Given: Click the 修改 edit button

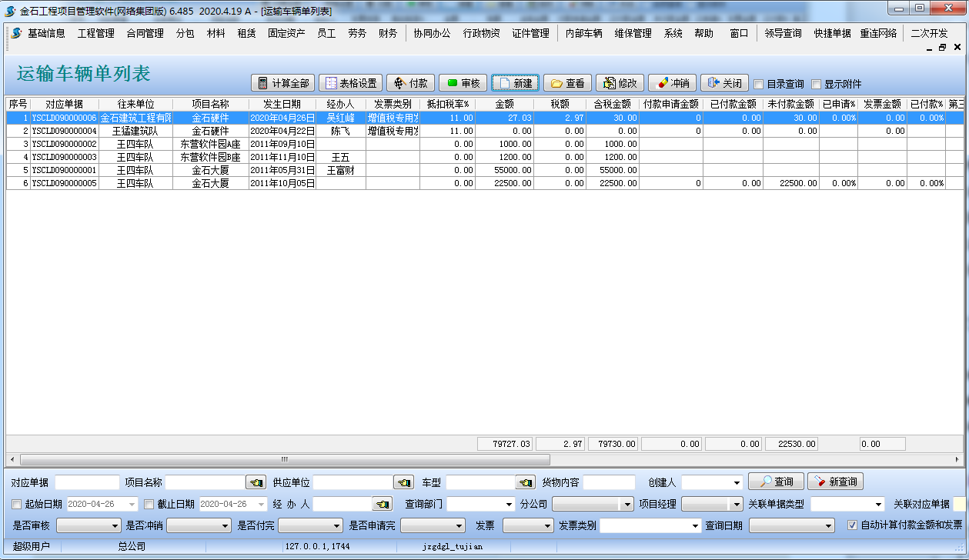Looking at the screenshot, I should (x=620, y=83).
